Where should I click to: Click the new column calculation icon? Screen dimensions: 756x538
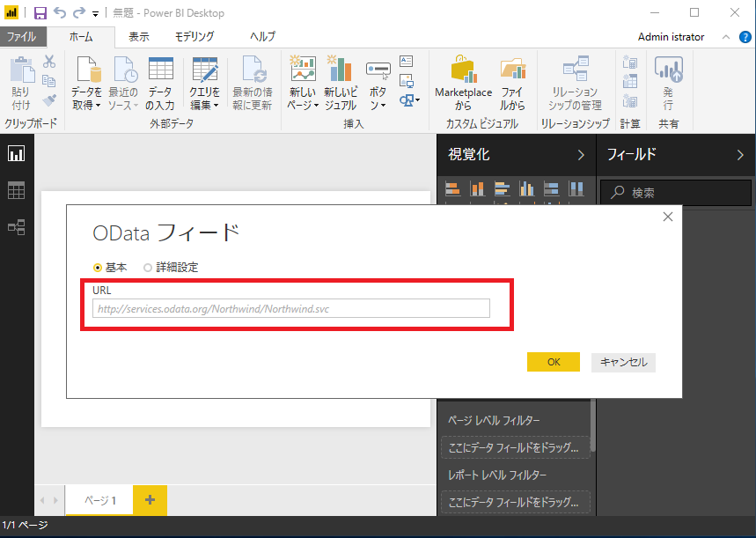pos(629,81)
